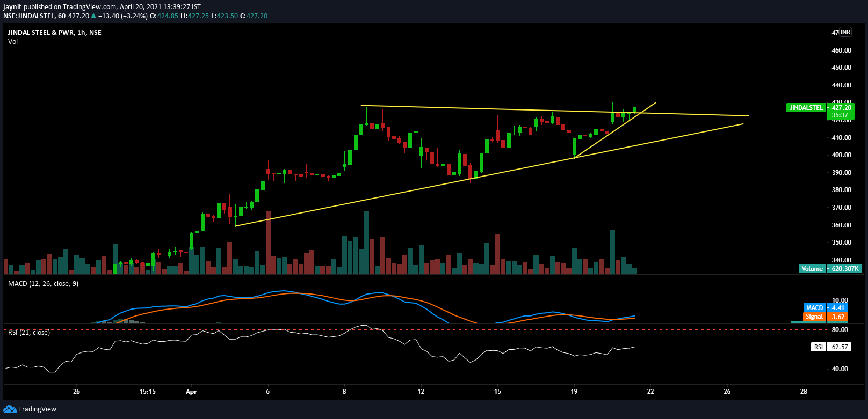The image size is (868, 419).
Task: Click the author name jaynit in header
Action: point(12,7)
